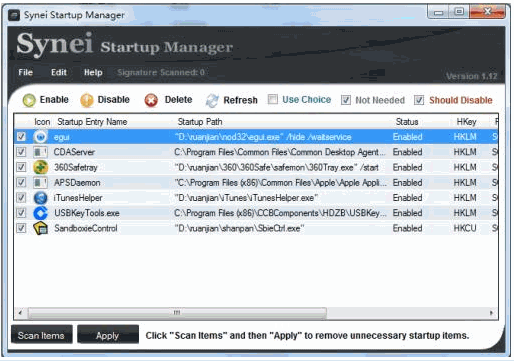Click the red Delete icon
Screen dimensions: 514x361
click(x=151, y=100)
